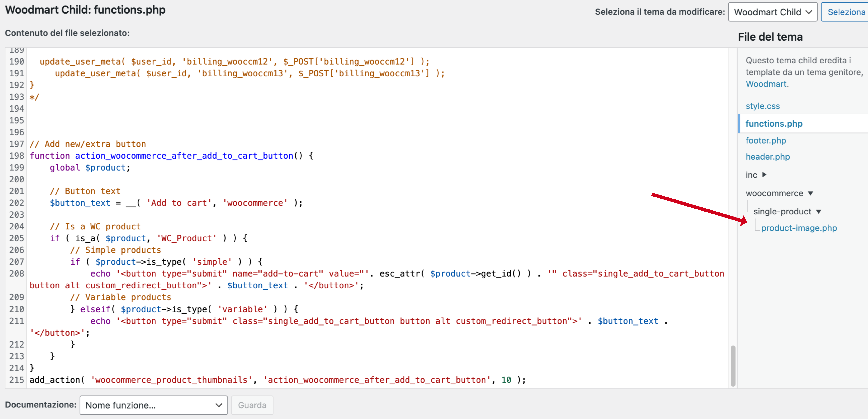
Task: Open the Nome funzione documentation dropdown
Action: (x=154, y=405)
